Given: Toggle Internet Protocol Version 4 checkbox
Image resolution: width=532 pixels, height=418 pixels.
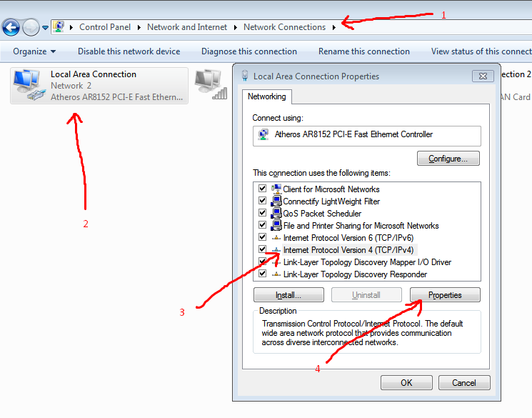Looking at the screenshot, I should [262, 249].
